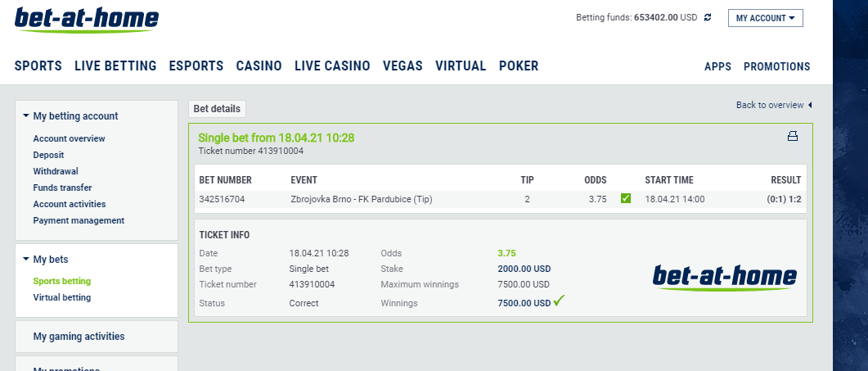
Task: Open the Promotions page
Action: click(x=776, y=67)
